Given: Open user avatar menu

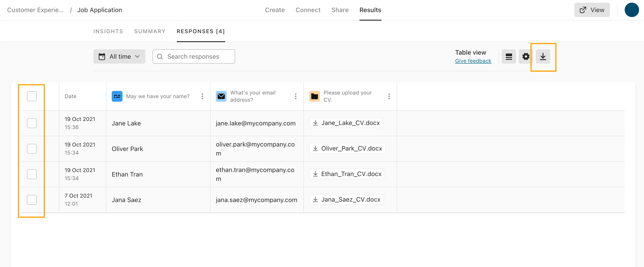Looking at the screenshot, I should pos(632,10).
